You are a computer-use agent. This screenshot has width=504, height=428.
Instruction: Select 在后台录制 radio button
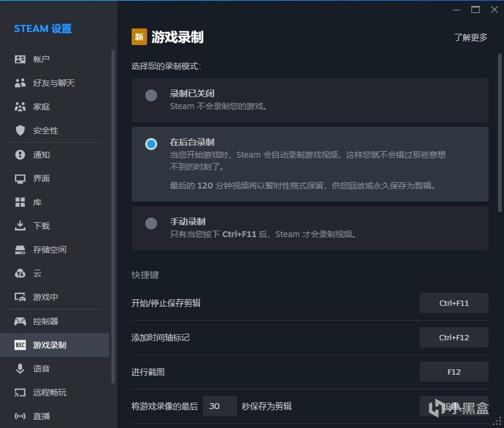tap(151, 143)
